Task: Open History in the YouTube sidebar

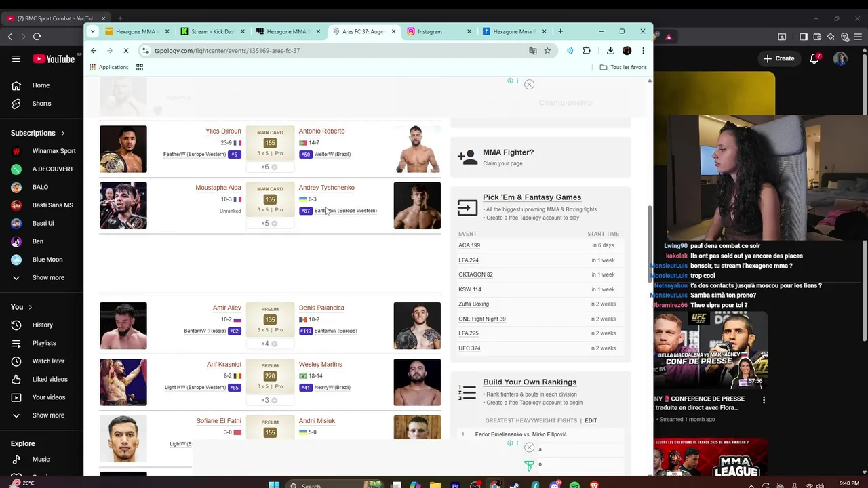Action: pyautogui.click(x=42, y=325)
